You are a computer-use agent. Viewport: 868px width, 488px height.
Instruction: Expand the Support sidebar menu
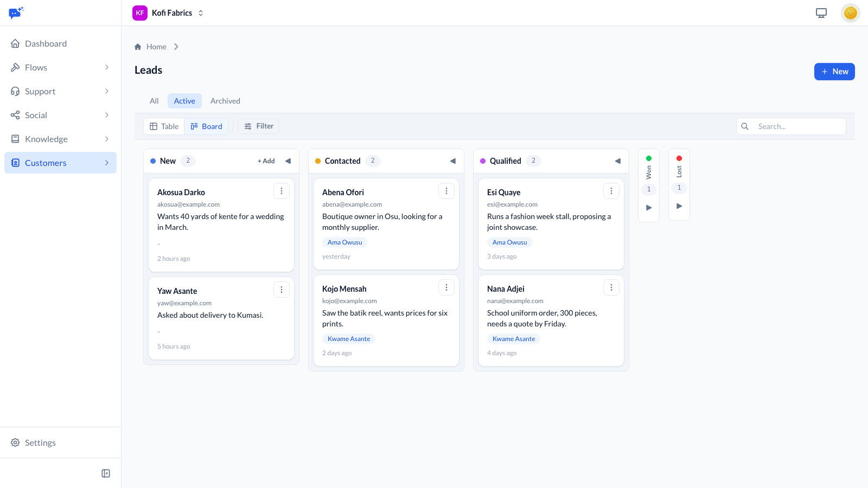click(60, 91)
